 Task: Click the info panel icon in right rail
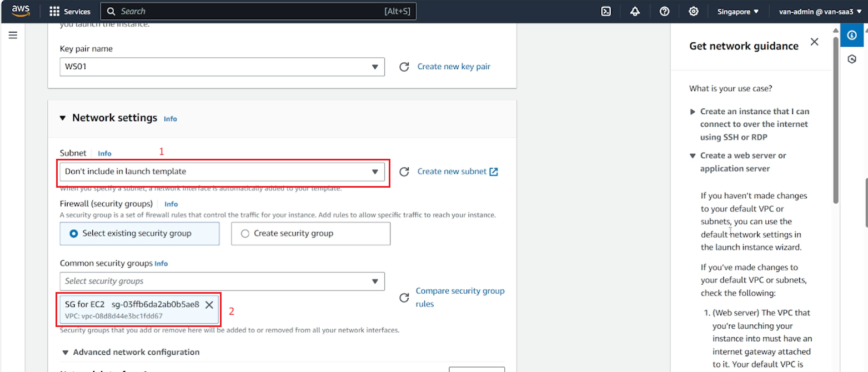pyautogui.click(x=852, y=36)
